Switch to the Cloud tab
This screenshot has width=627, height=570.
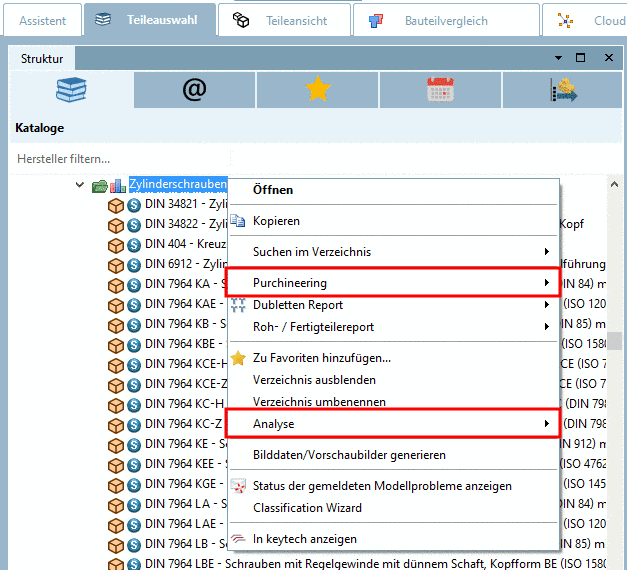(x=585, y=20)
